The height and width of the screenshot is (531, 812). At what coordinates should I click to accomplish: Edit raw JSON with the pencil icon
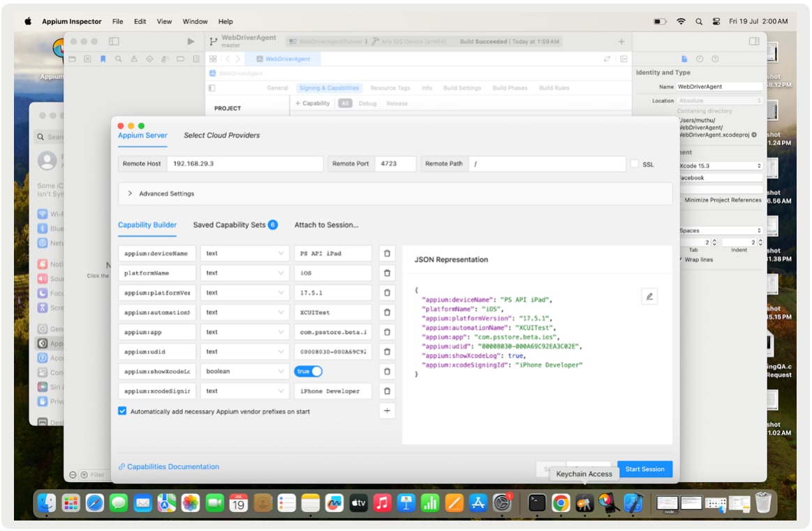[x=649, y=296]
